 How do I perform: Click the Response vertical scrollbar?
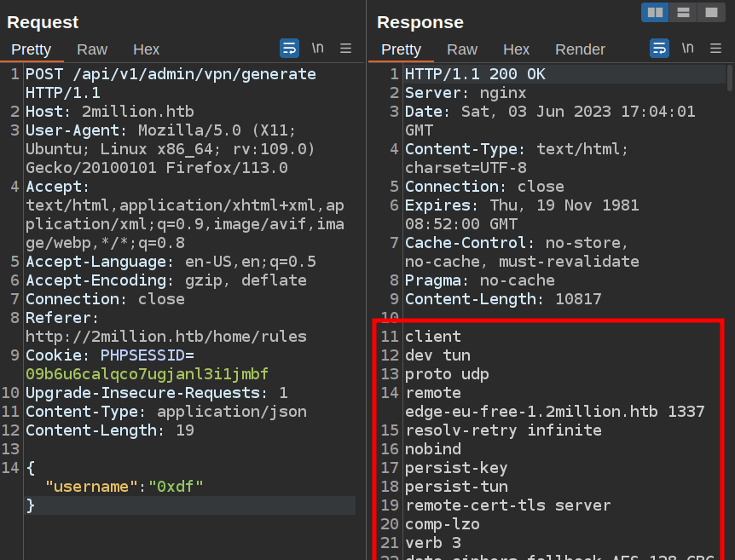(729, 78)
